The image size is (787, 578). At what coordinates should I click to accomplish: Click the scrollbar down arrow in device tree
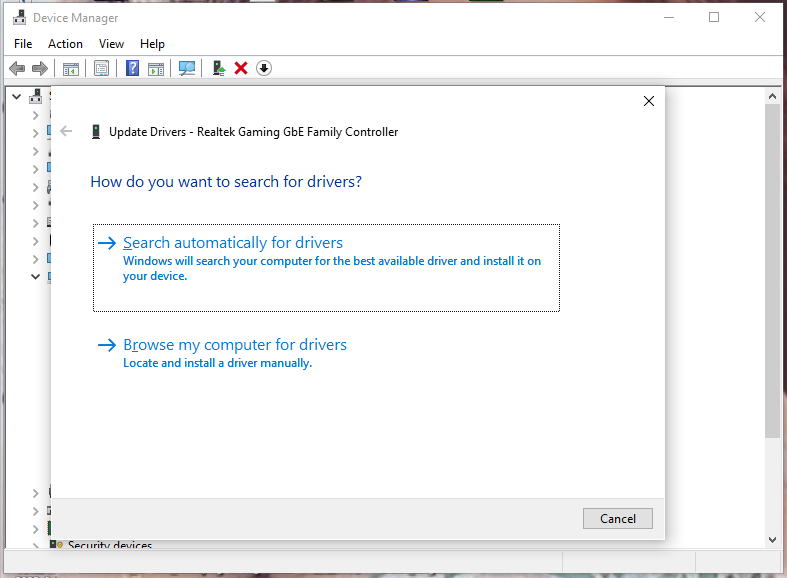click(772, 540)
